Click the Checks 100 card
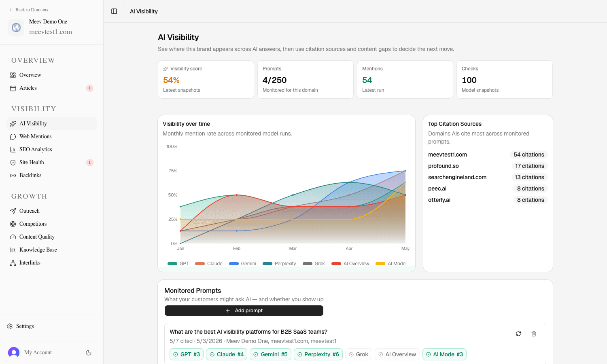Viewport: 607px width, 364px height. 505,79
